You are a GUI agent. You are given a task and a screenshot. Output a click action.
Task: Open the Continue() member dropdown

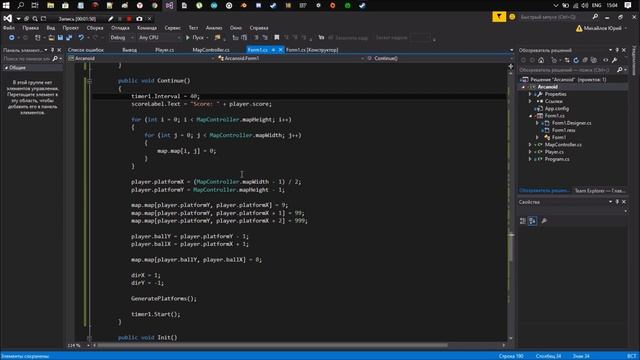(x=439, y=58)
